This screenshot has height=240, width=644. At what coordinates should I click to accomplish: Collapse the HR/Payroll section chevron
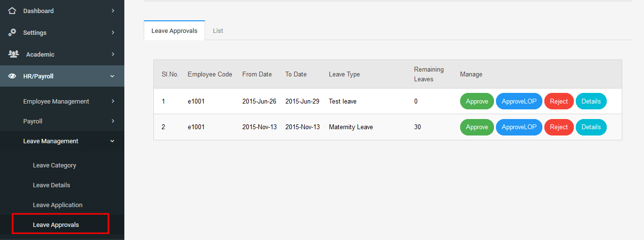(112, 76)
